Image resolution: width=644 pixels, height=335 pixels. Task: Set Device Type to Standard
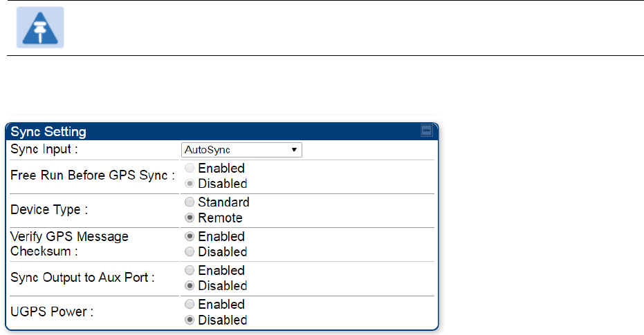coord(190,202)
